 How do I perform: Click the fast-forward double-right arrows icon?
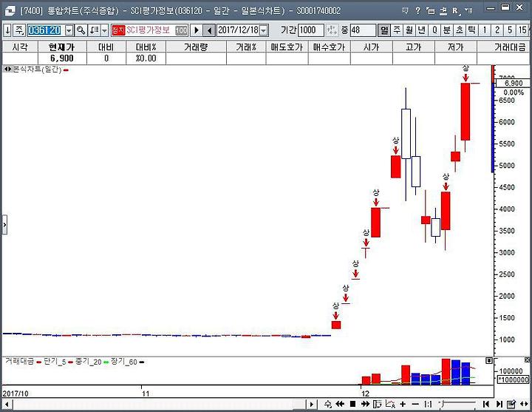365,404
